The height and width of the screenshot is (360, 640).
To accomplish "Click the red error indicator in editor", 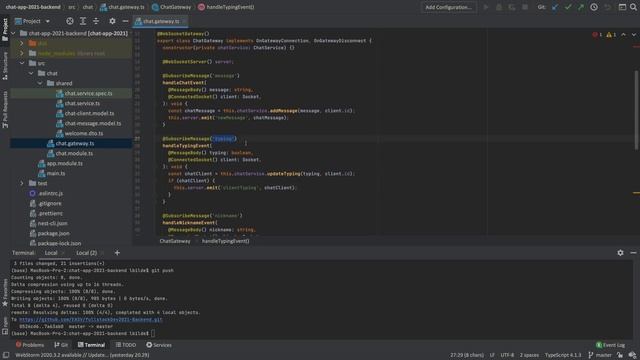I will tap(597, 35).
